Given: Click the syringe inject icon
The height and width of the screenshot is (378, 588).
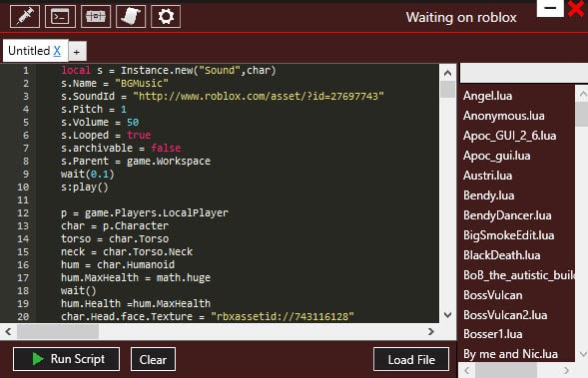Looking at the screenshot, I should click(x=25, y=17).
